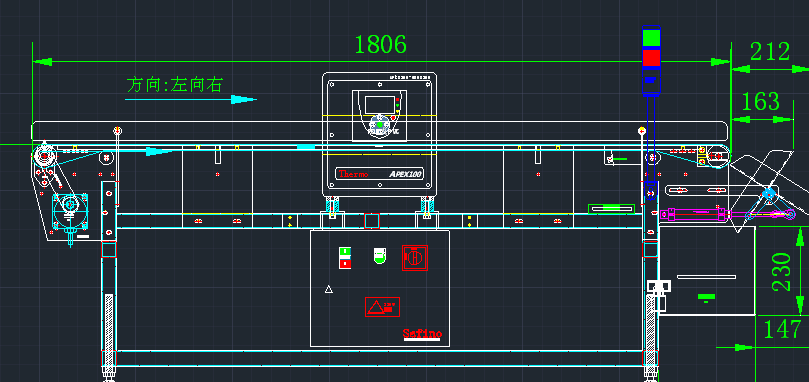The image size is (809, 382).
Task: Select the green slotted rectangle near right leg
Action: coord(612,209)
